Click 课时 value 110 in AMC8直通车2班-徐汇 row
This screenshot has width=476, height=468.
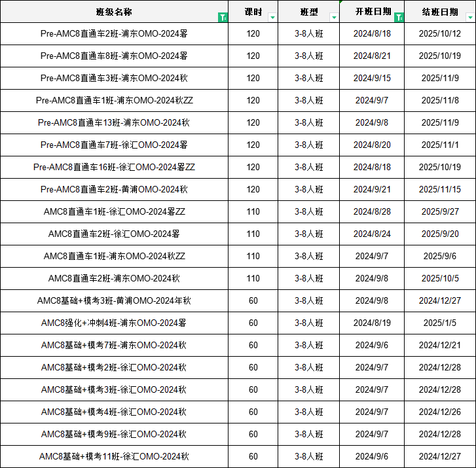coord(253,234)
